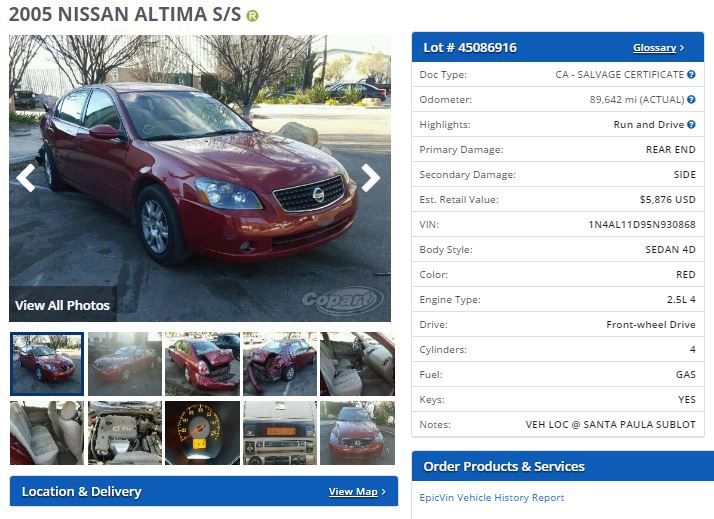Click the green registered icon beside the title
This screenshot has width=714, height=519.
click(x=252, y=16)
